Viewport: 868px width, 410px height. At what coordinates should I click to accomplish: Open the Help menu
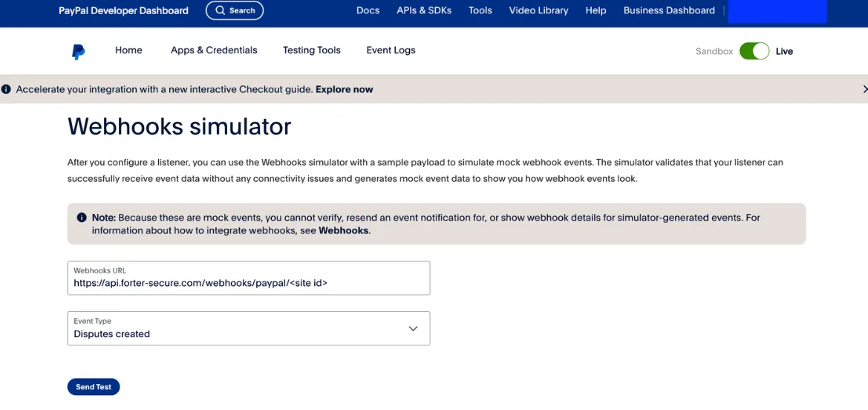595,10
